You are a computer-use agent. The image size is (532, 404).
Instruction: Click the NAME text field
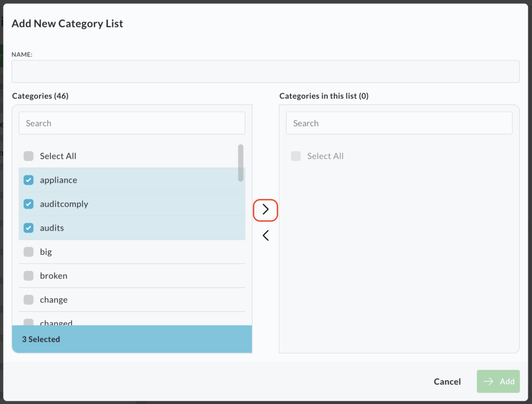(265, 72)
